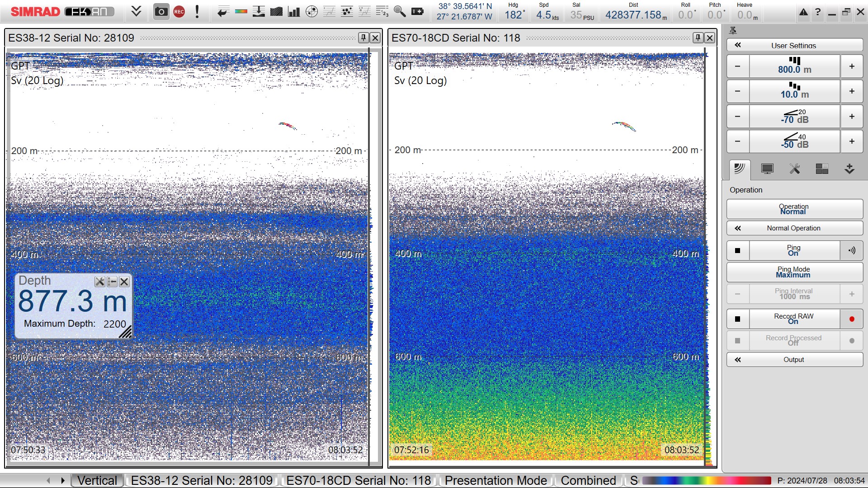
Task: Open the Extras down-arrow-plus tab
Action: tap(849, 169)
